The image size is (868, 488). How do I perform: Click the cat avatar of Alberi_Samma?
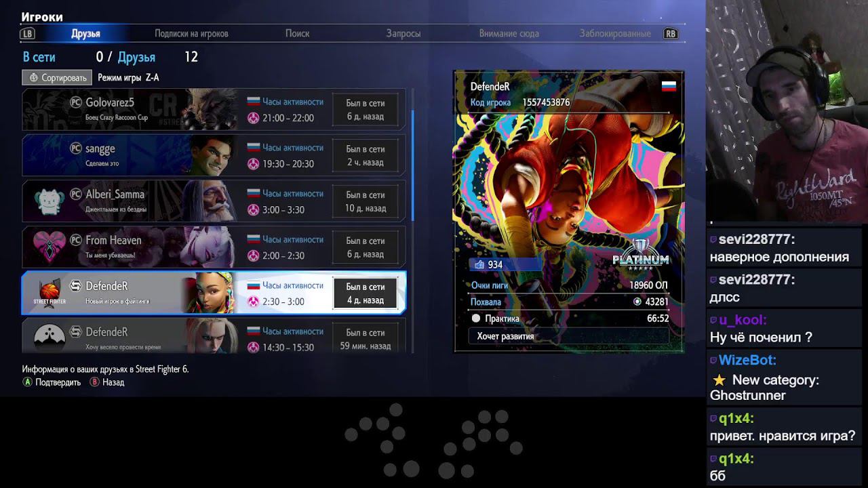click(x=50, y=201)
